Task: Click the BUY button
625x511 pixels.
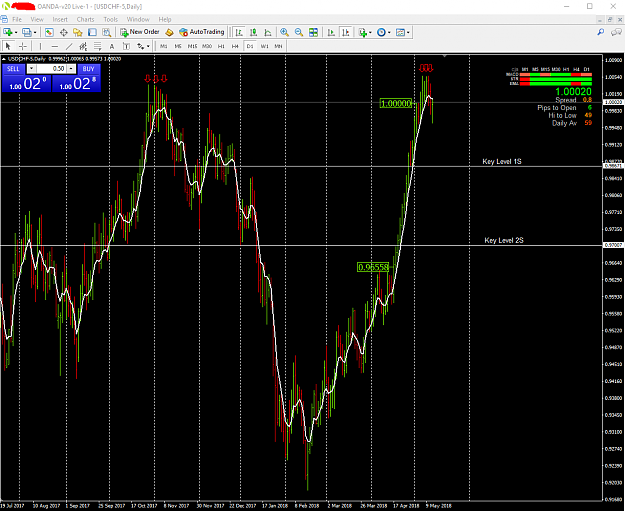Action: pos(88,69)
